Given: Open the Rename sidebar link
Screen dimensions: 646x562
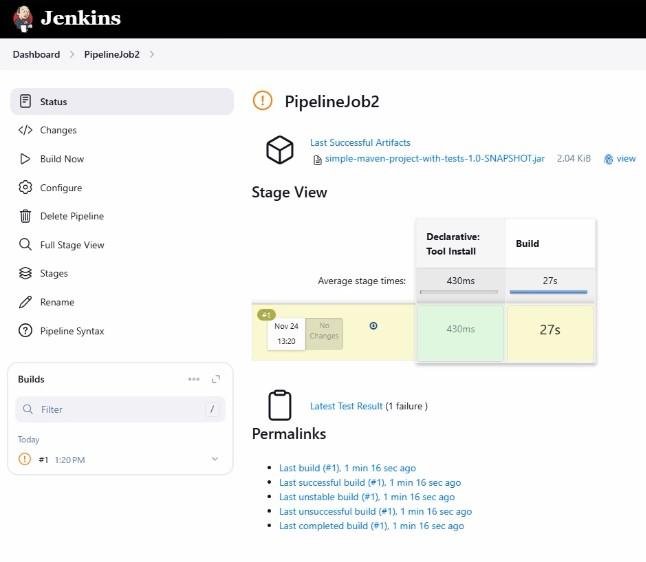Looking at the screenshot, I should pos(57,302).
